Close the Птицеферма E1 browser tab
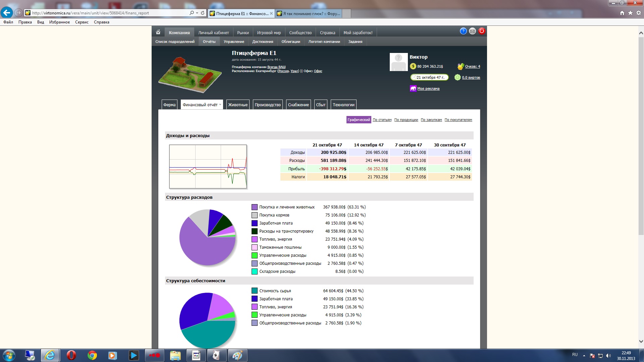Viewport: 644px width, 362px height. 271,13
